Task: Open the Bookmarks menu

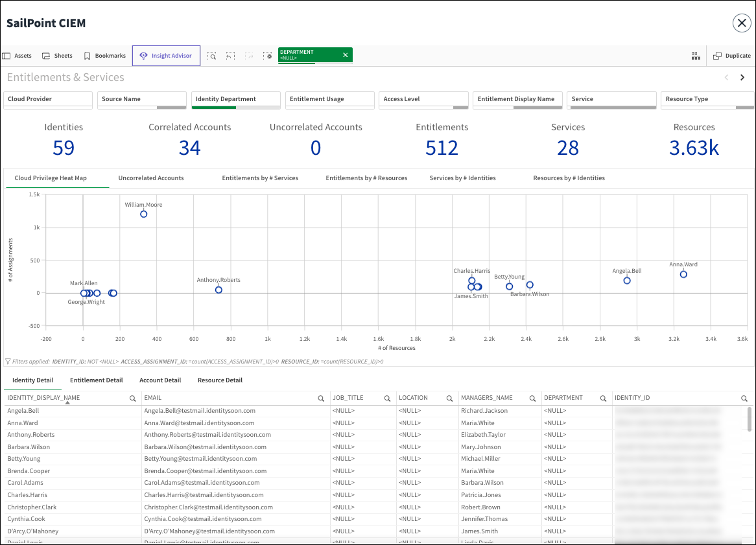Action: tap(104, 56)
